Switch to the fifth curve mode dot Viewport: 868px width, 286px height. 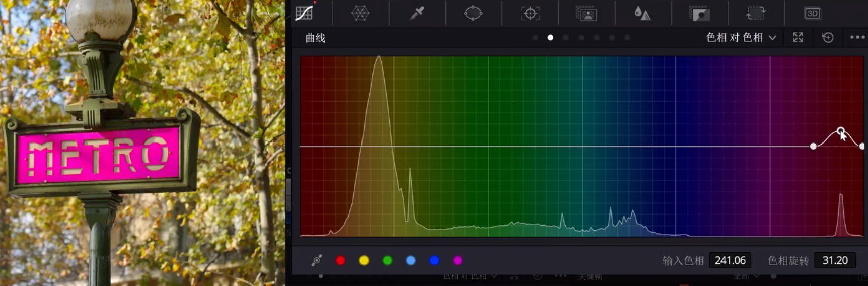coord(597,38)
